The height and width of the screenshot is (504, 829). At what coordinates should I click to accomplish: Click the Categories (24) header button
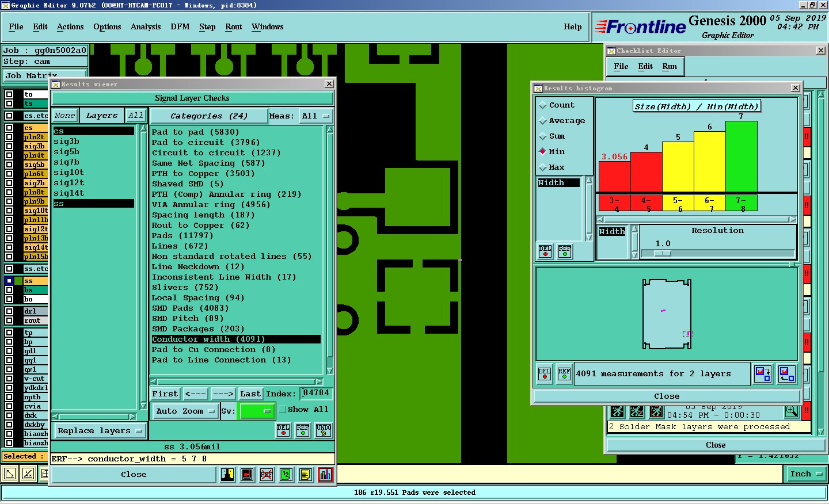coord(209,116)
